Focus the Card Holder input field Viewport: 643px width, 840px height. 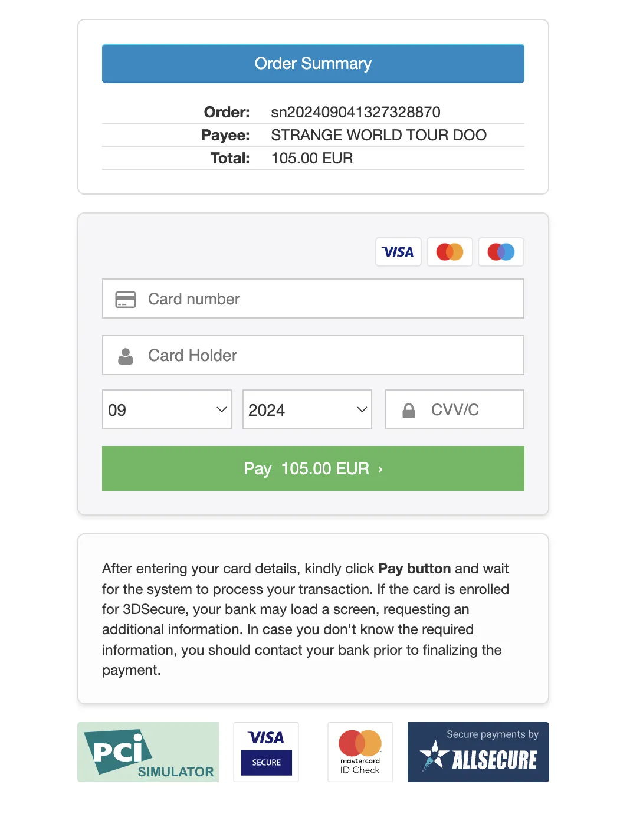pos(313,355)
